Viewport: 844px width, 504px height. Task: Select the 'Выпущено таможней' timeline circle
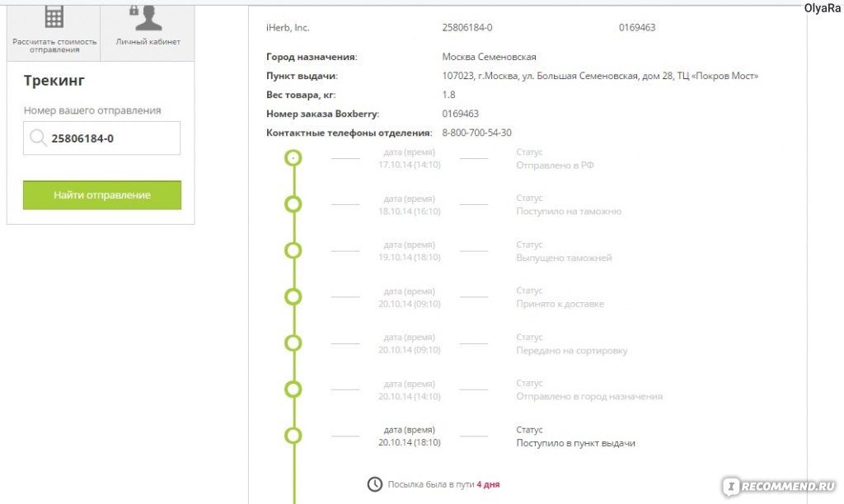click(x=293, y=250)
